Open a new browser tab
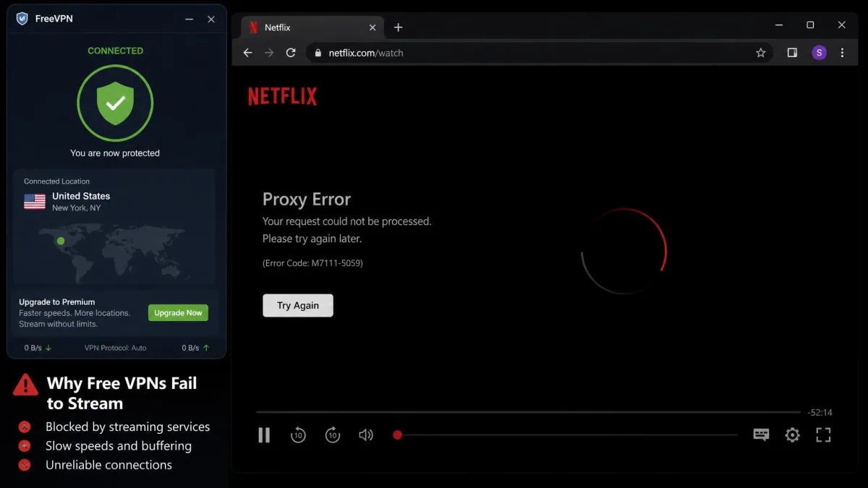Image resolution: width=868 pixels, height=488 pixels. point(398,27)
